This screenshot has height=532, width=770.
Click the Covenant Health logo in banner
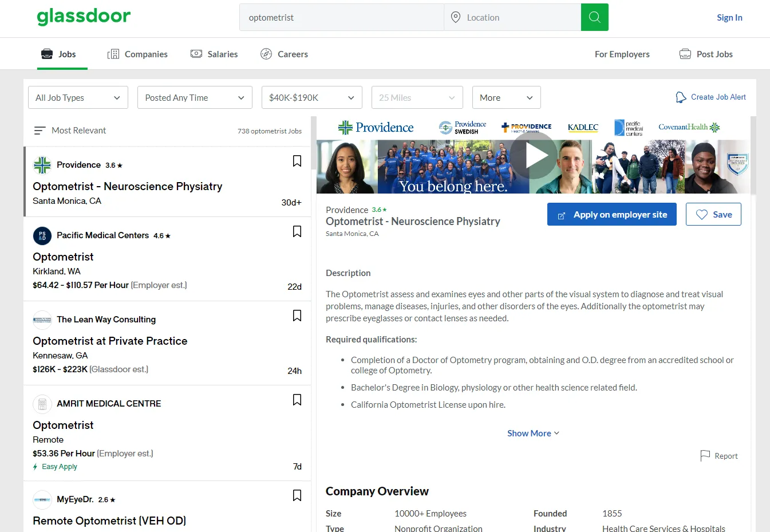(689, 127)
